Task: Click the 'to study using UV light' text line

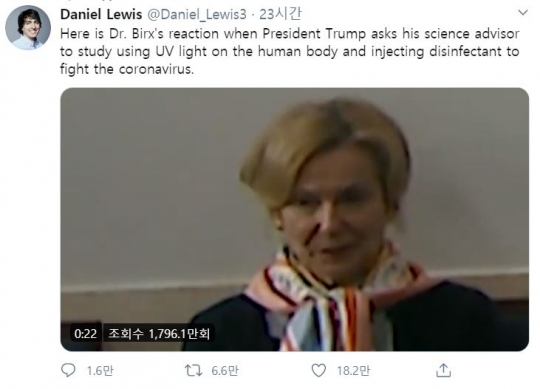Action: tap(290, 52)
